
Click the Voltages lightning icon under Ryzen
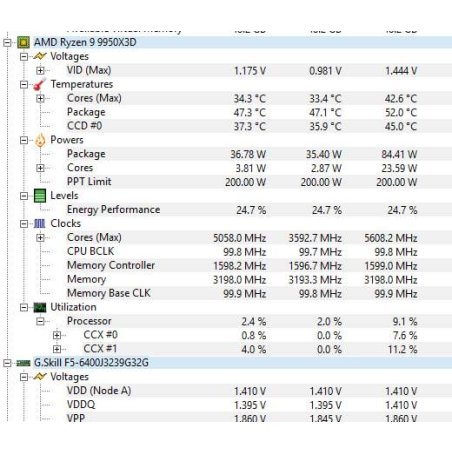[x=40, y=56]
